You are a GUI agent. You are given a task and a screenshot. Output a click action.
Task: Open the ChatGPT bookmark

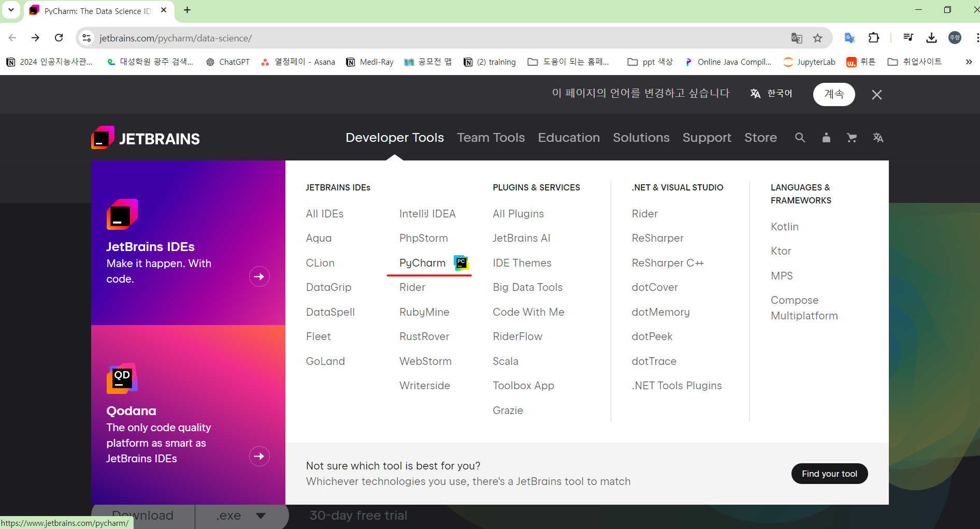[x=228, y=62]
